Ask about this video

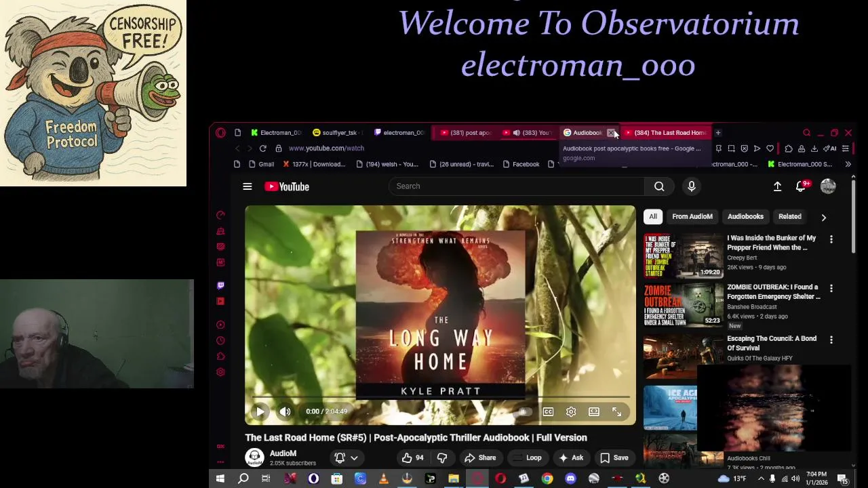(571, 457)
